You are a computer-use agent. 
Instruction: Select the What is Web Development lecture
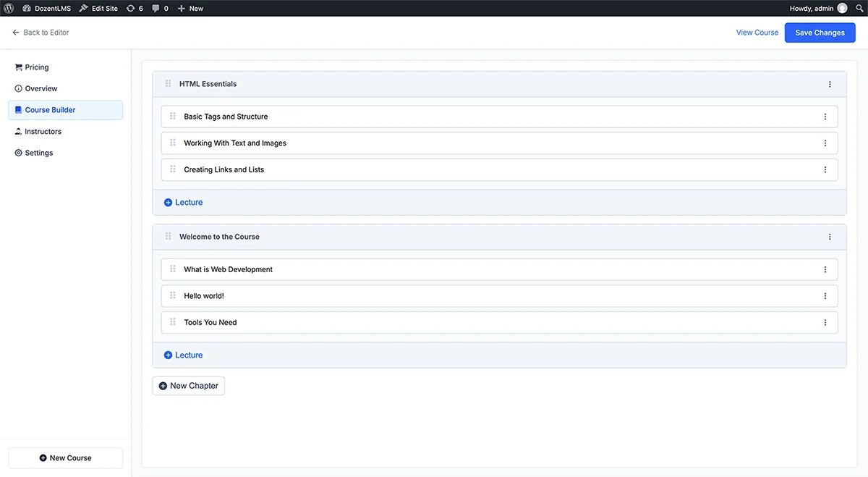[229, 269]
